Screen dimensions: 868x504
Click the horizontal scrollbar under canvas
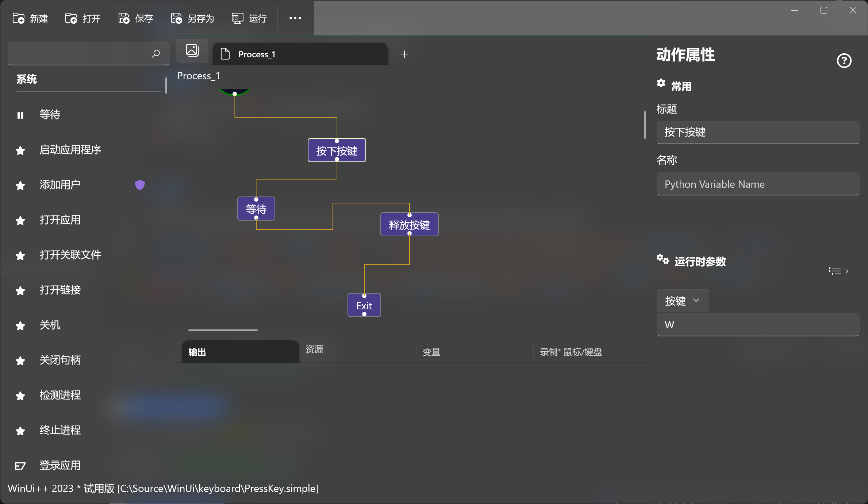(223, 330)
